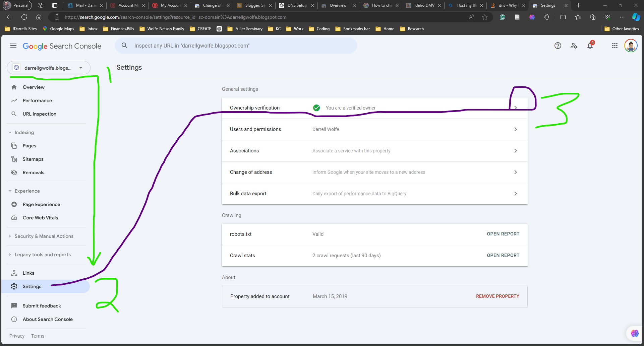Open the property selector dropdown

(49, 68)
